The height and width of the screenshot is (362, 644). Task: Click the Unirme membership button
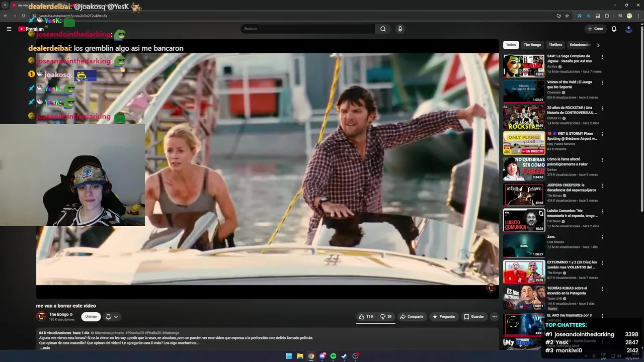91,317
